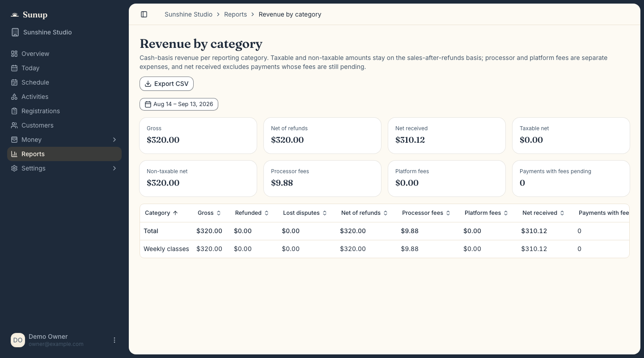
Task: Click the Reports breadcrumb link
Action: 236,14
